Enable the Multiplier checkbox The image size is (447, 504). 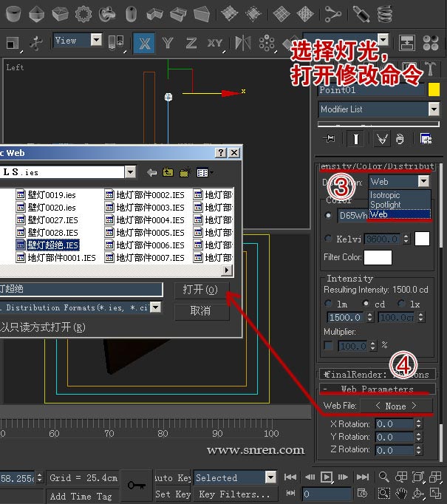pyautogui.click(x=329, y=345)
